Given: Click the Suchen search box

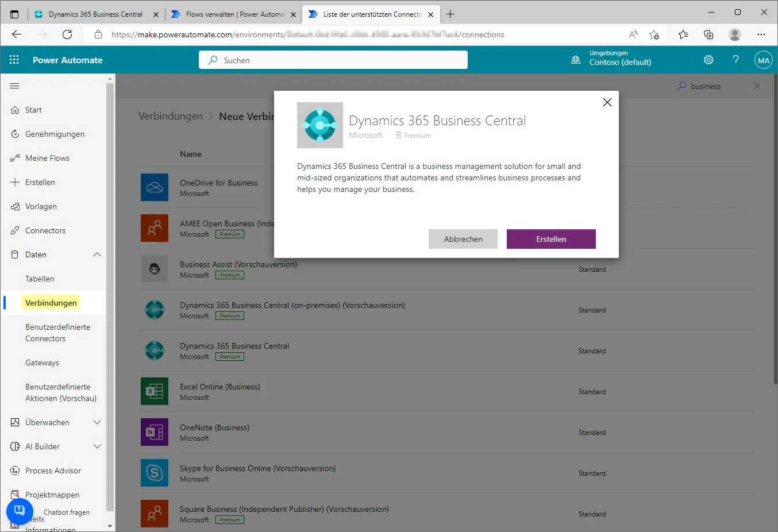Looking at the screenshot, I should click(x=333, y=60).
